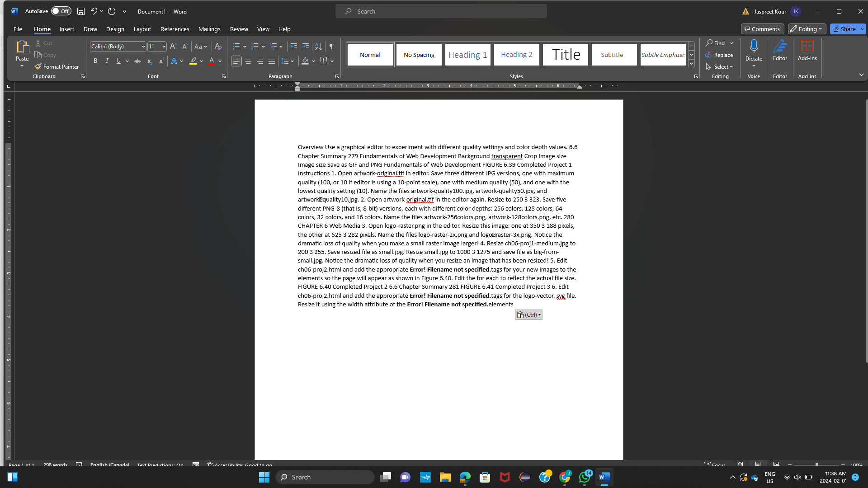Clear all formatting with Clear Formatting icon
Screen dimensions: 868x488
pos(218,46)
